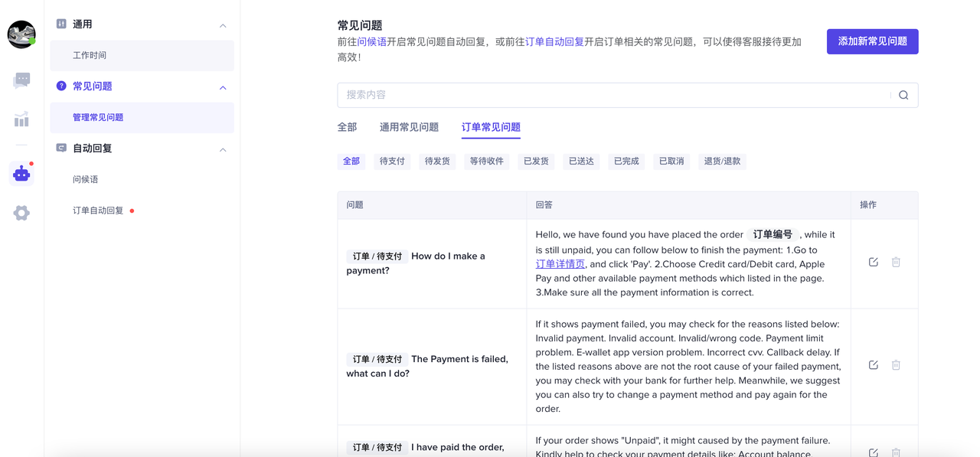Collapse the 常见问题 section chevron
Screen dimensions: 980x457
(x=223, y=87)
